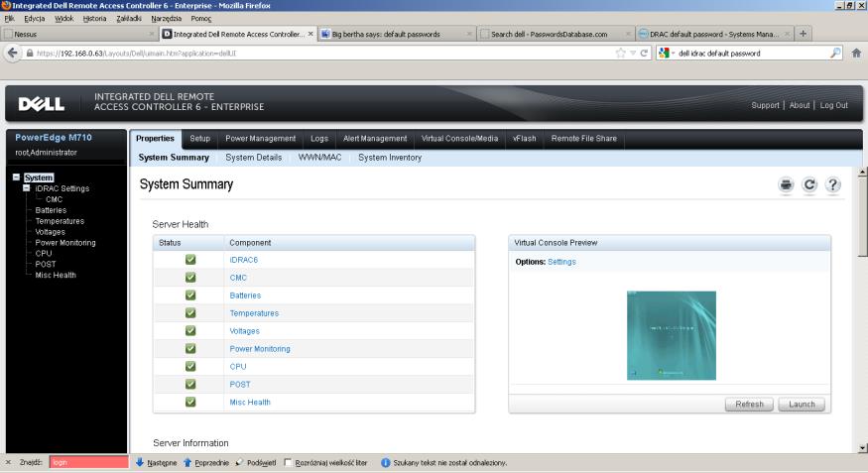Select Batteries in the left tree
This screenshot has height=473, width=868.
coord(51,210)
